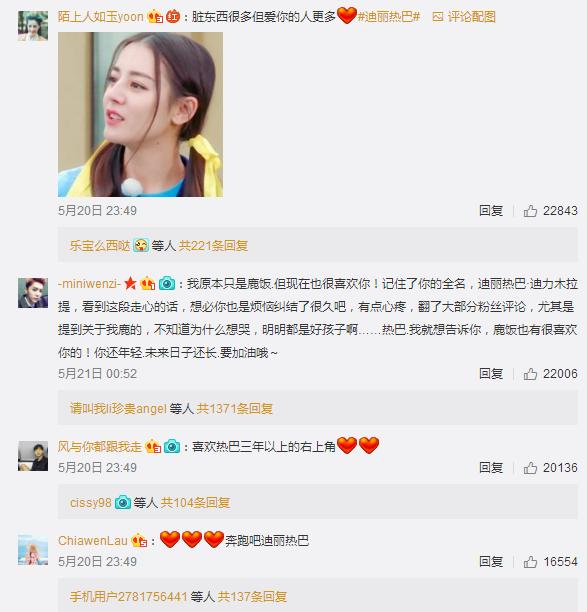This screenshot has width=587, height=612.
Task: Open the #迪丽热巴# hashtag topic
Action: coord(389,17)
